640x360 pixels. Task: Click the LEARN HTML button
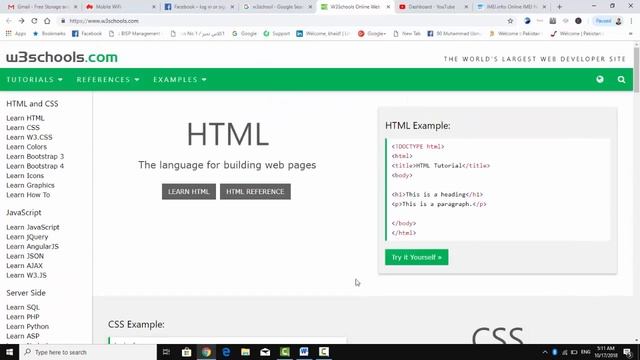[x=189, y=191]
